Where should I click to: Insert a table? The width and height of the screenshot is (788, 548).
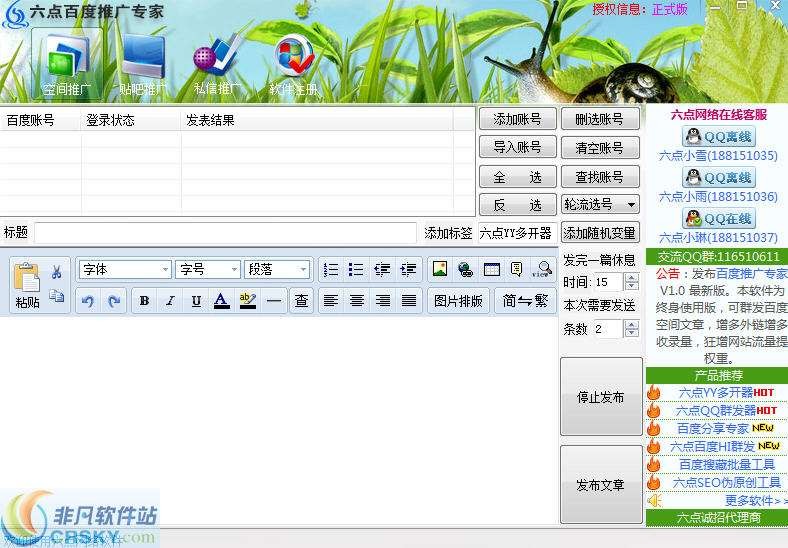tap(491, 269)
